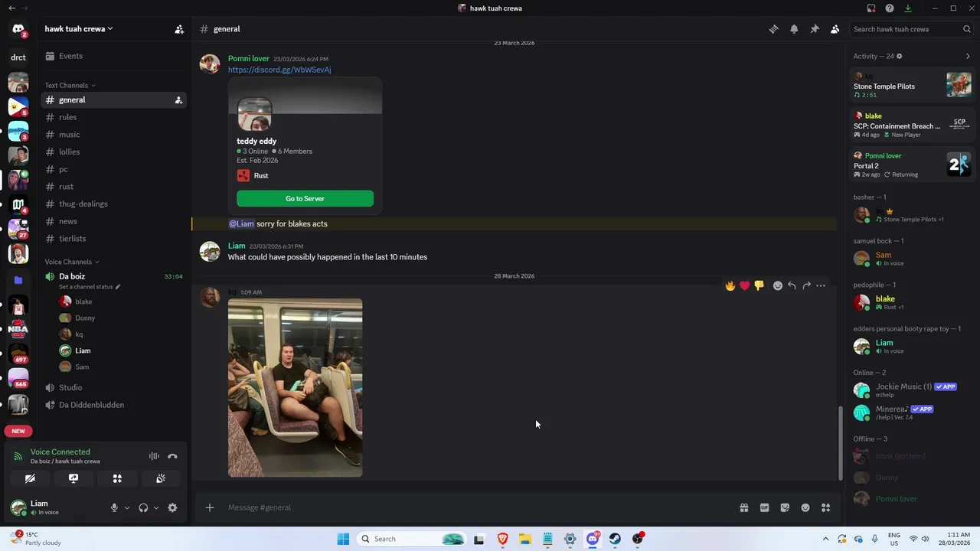
Task: Send a gift icon in message bar
Action: tap(743, 507)
